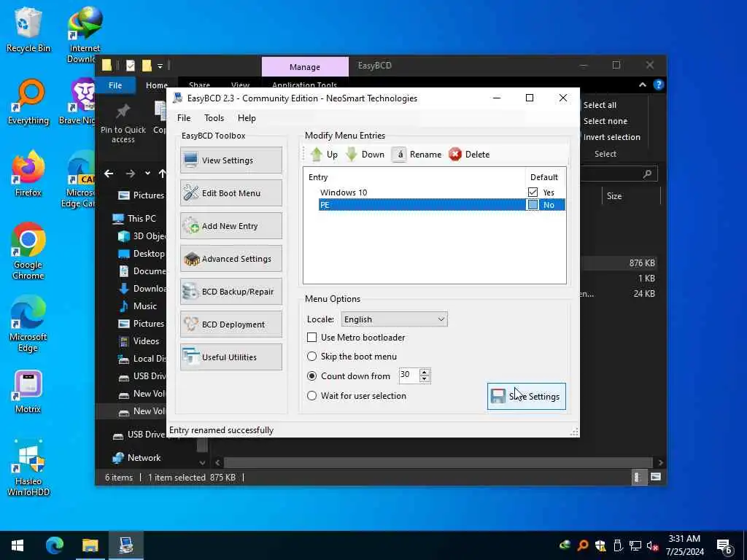Open BCD Backup/Repair section
This screenshot has width=747, height=560.
[x=231, y=292]
